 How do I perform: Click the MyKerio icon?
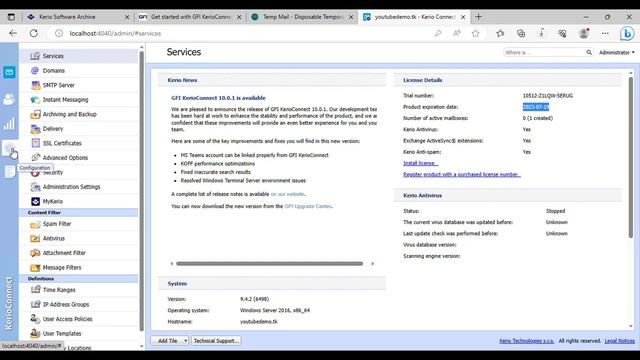(x=36, y=201)
